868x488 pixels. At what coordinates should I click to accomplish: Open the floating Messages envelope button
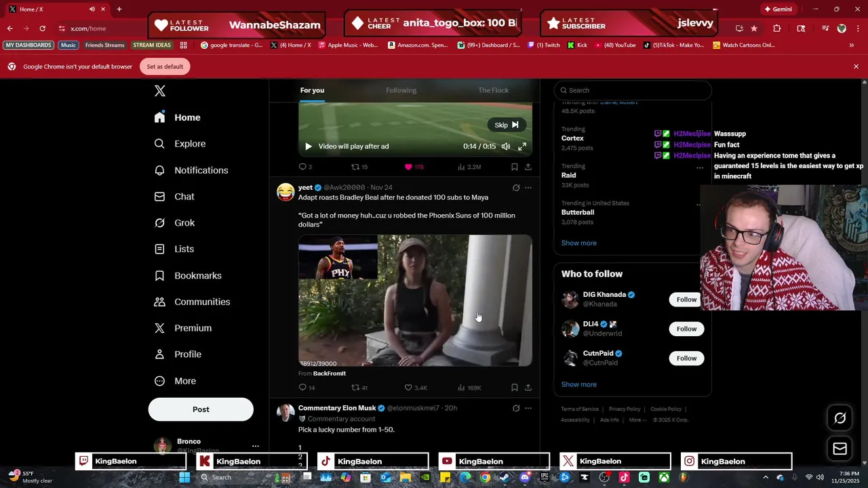(x=840, y=449)
